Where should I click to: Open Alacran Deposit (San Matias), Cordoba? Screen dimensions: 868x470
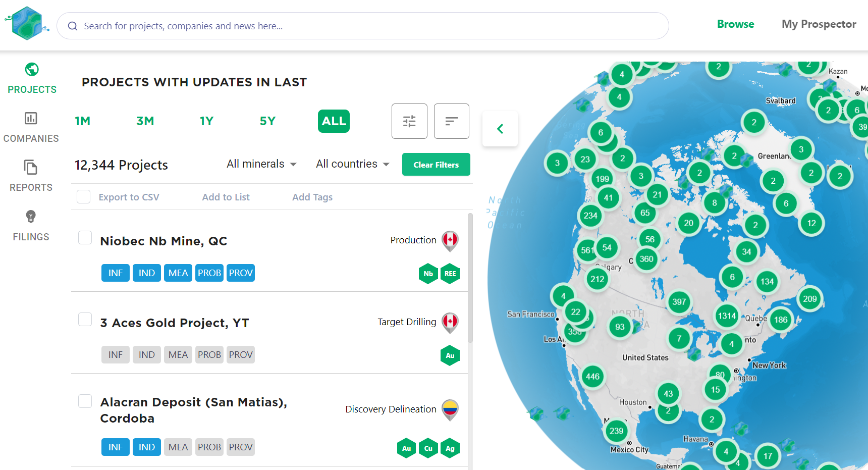193,410
